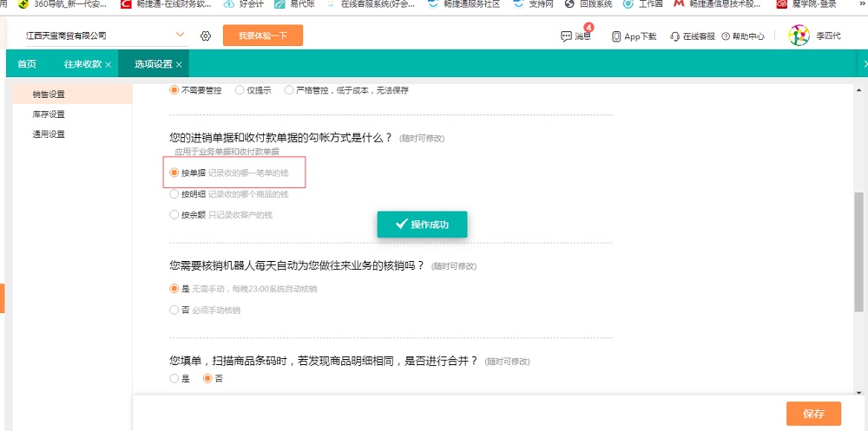Image resolution: width=868 pixels, height=431 pixels.
Task: Click the 您的进销单据和收付款单据 question heading
Action: (280, 138)
